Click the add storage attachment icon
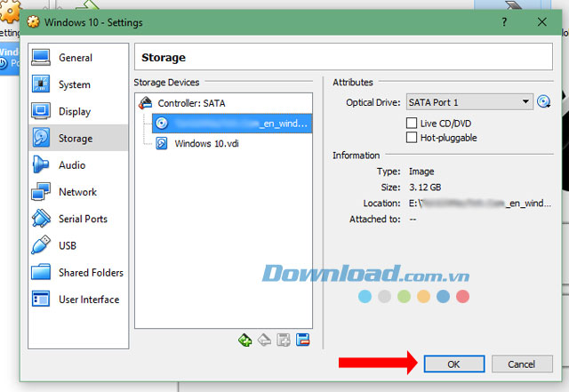The width and height of the screenshot is (569, 392). pos(284,340)
